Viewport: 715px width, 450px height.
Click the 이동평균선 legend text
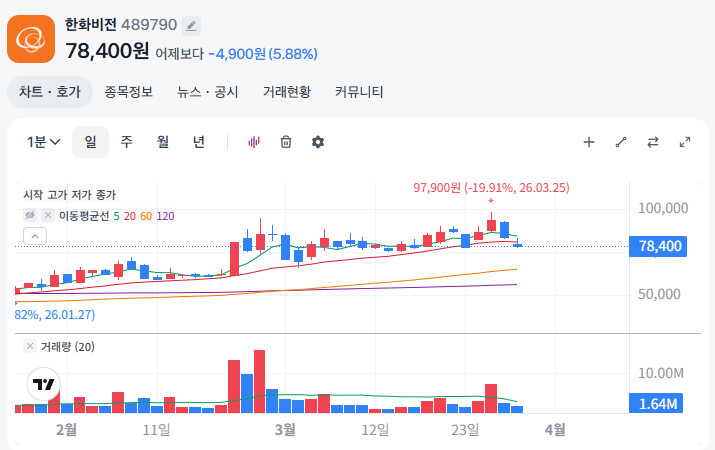point(84,216)
